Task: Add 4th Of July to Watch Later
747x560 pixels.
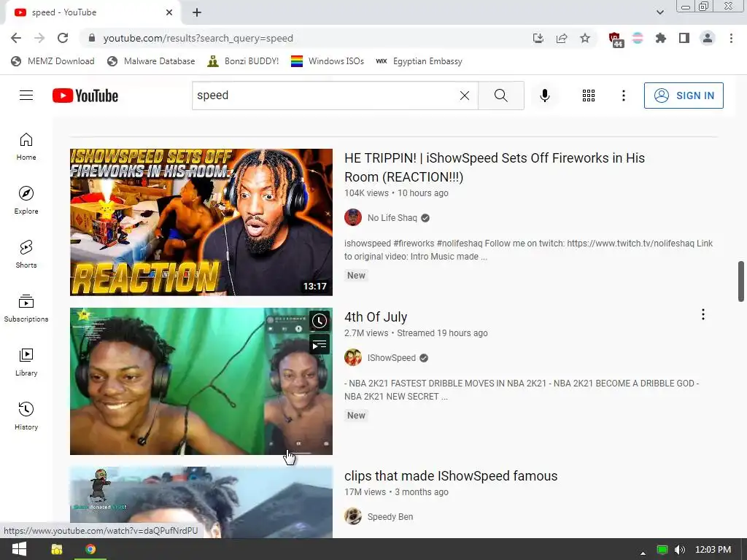Action: click(320, 321)
